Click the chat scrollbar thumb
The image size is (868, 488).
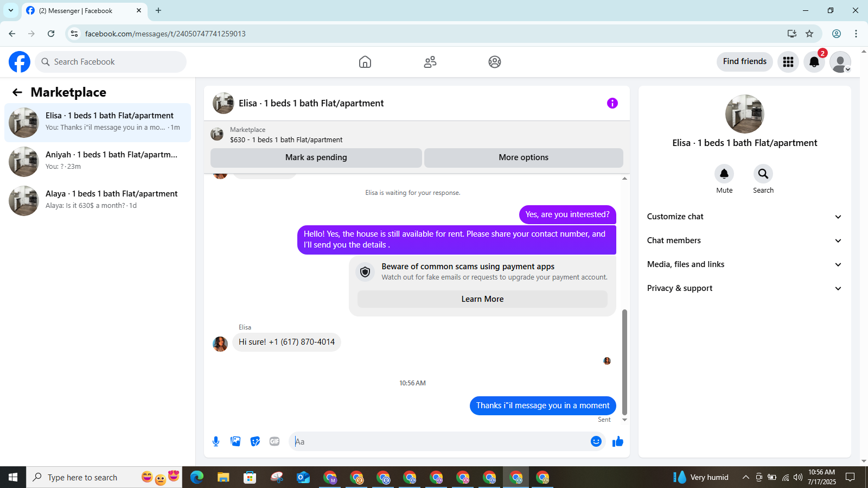click(624, 362)
